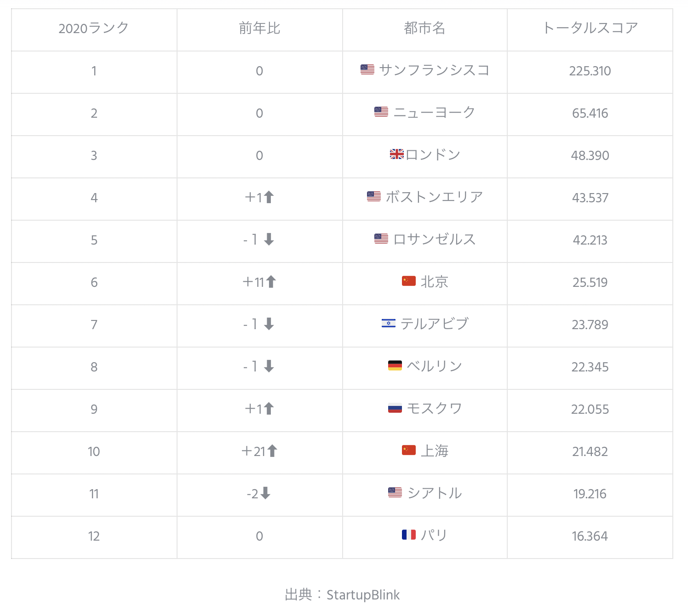Click the city name ロサンゼルス
The width and height of the screenshot is (688, 616).
coord(434,239)
